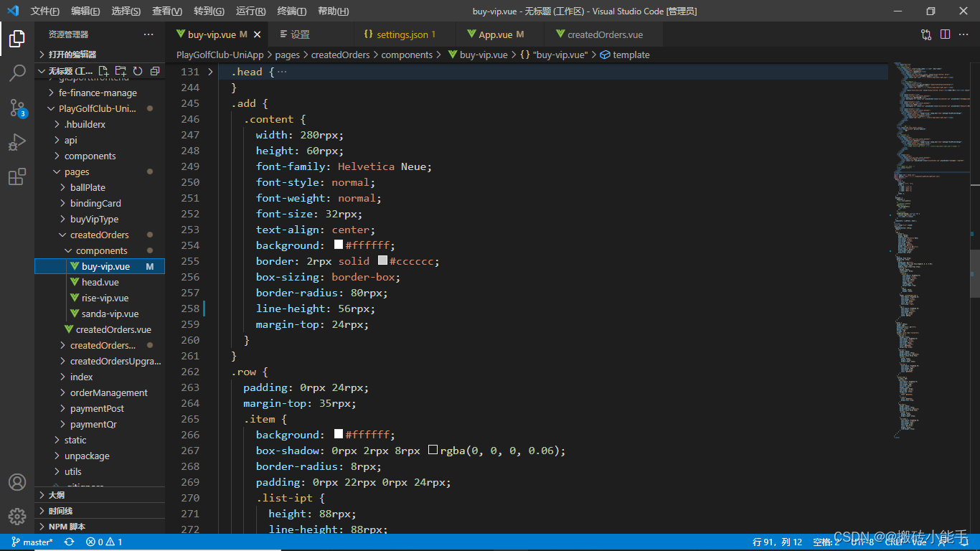Open the 帮助(H) menu
This screenshot has height=551, width=980.
coord(333,11)
